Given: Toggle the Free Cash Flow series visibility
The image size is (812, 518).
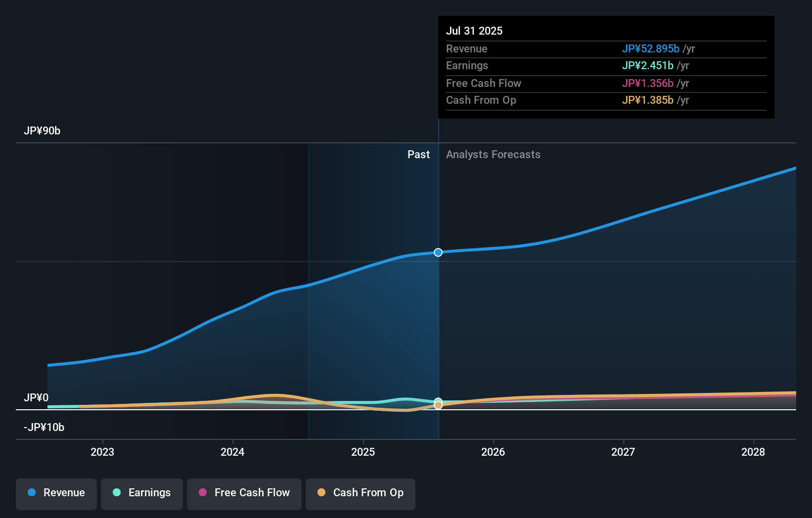Looking at the screenshot, I should (244, 494).
